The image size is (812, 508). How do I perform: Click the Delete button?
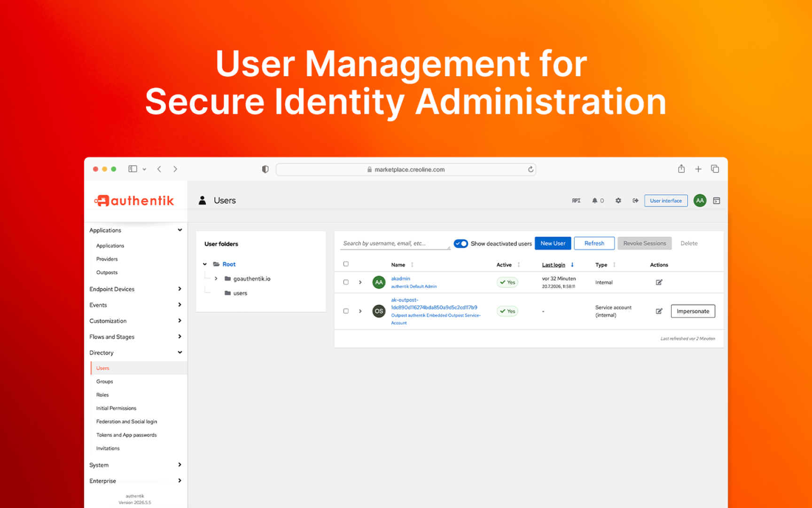point(689,243)
